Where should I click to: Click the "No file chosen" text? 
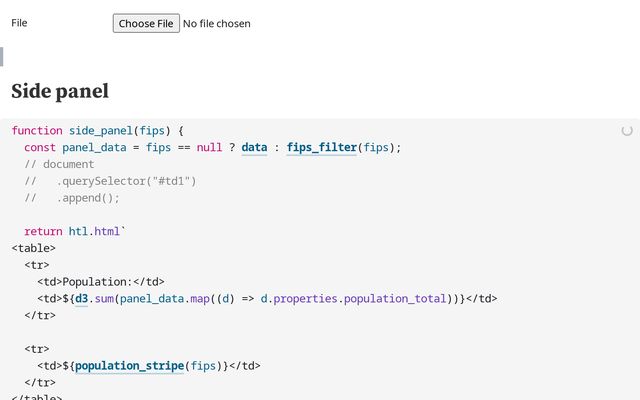point(217,23)
